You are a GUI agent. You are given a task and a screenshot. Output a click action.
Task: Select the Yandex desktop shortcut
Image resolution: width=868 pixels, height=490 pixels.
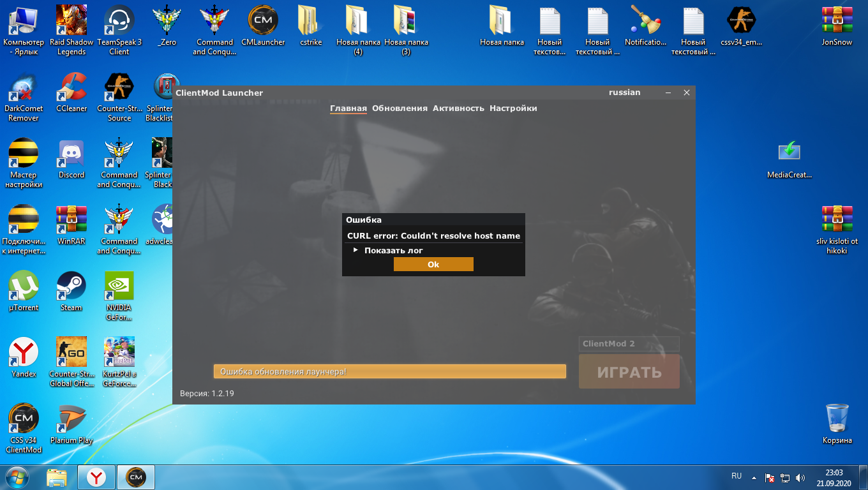point(24,359)
